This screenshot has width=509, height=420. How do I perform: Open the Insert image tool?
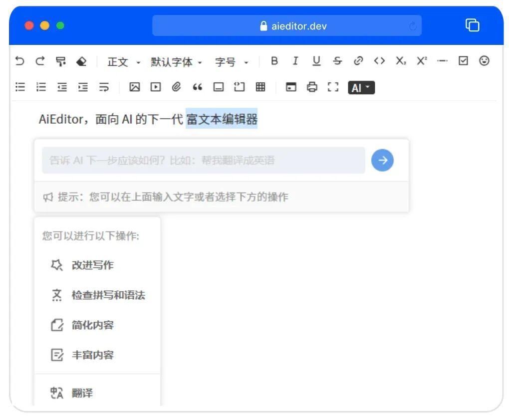pyautogui.click(x=134, y=87)
